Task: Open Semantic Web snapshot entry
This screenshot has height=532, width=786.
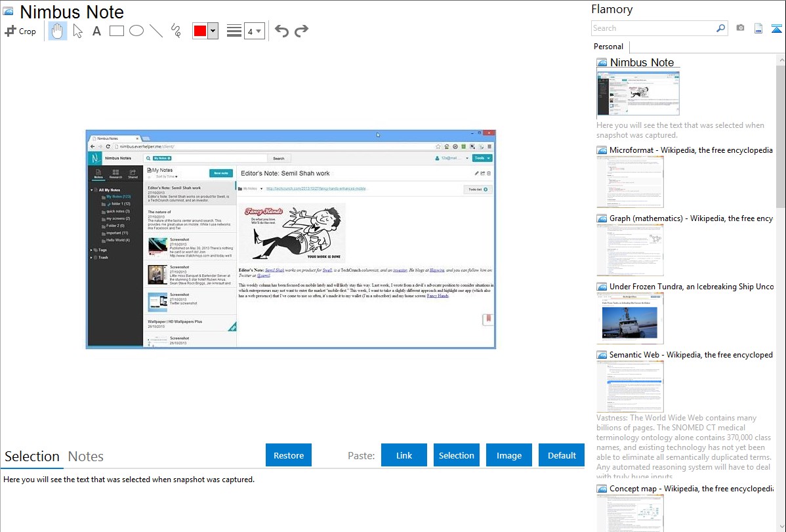Action: pyautogui.click(x=691, y=354)
